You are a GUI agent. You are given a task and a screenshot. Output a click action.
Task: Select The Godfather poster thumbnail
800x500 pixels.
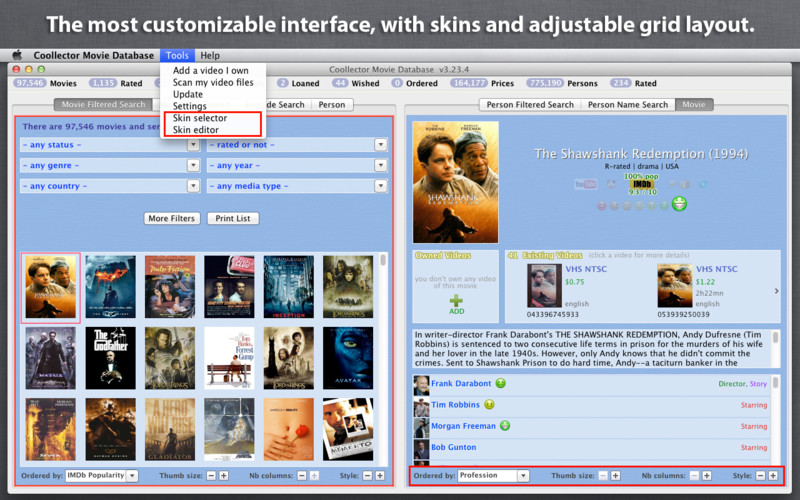(x=111, y=358)
